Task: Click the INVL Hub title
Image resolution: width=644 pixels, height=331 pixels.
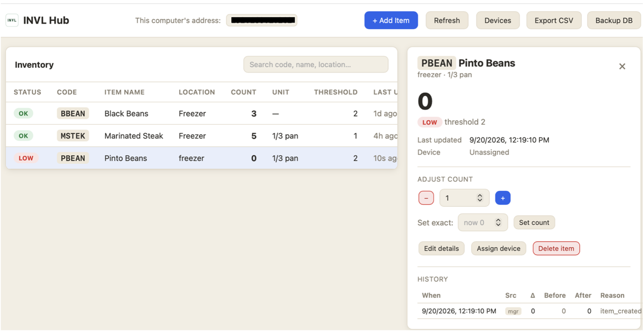Action: (46, 20)
